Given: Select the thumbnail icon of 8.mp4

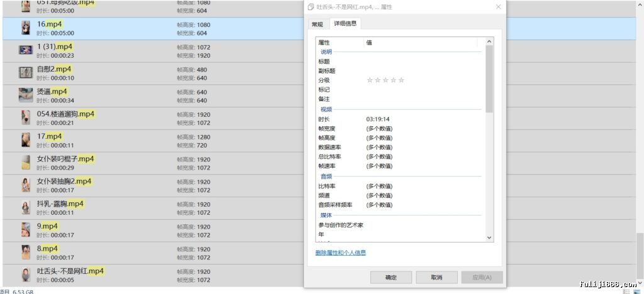Looking at the screenshot, I should [25, 252].
